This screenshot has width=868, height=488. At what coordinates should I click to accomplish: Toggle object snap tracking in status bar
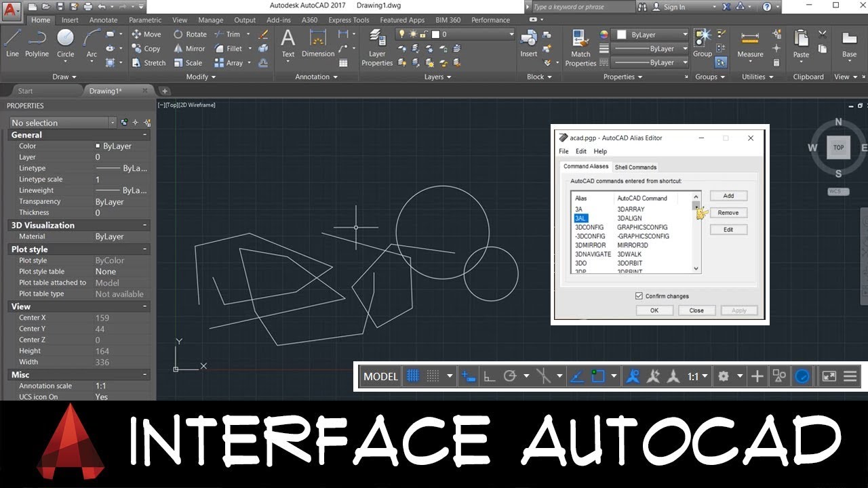(577, 376)
